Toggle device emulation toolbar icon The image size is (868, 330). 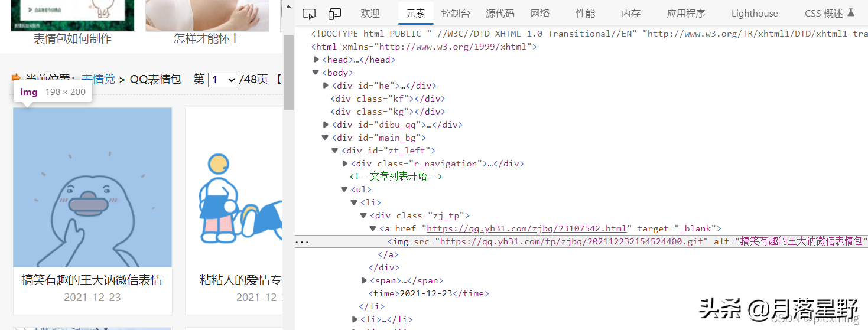coord(335,14)
